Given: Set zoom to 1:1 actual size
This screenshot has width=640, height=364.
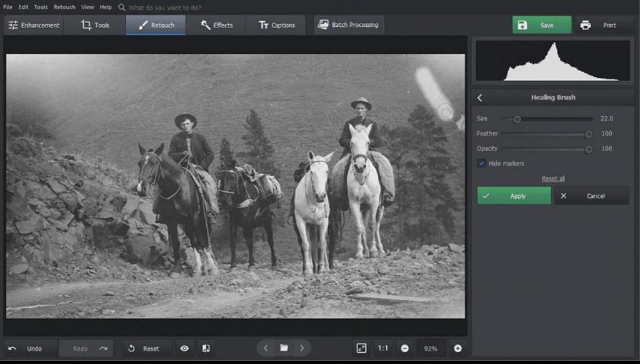Looking at the screenshot, I should coord(383,348).
